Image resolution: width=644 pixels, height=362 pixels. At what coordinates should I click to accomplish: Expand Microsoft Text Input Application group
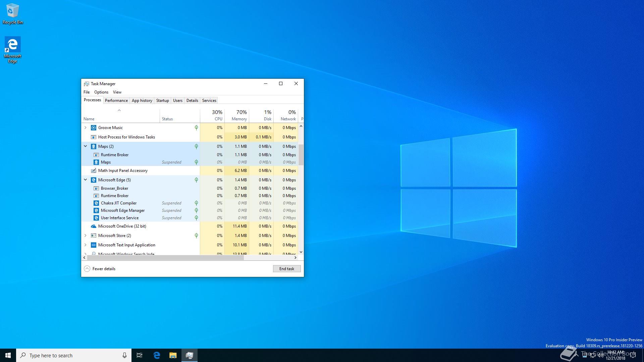85,245
